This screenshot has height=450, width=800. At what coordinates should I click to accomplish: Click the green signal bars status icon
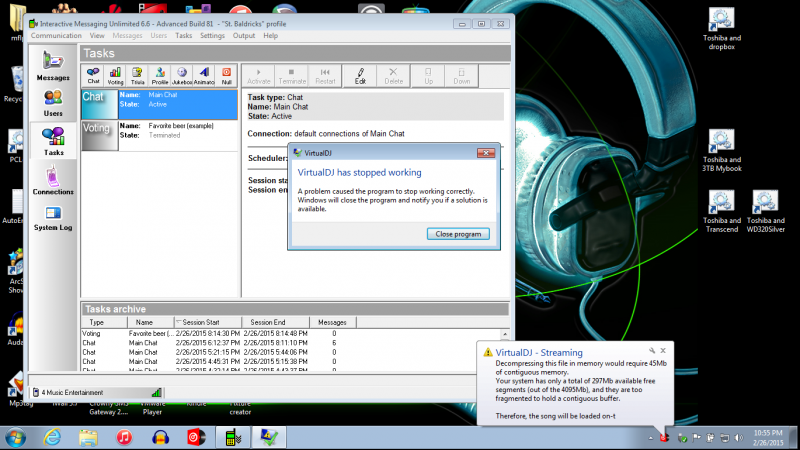click(x=156, y=392)
